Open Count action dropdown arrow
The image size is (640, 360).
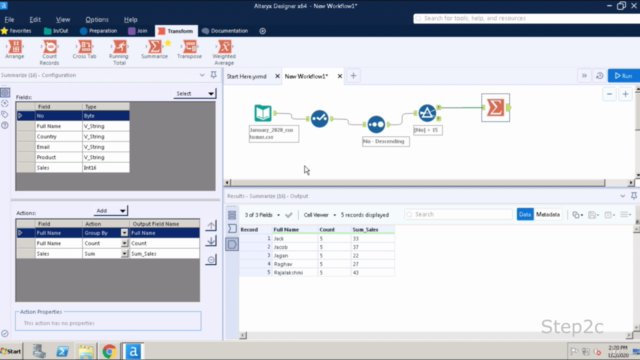click(124, 243)
